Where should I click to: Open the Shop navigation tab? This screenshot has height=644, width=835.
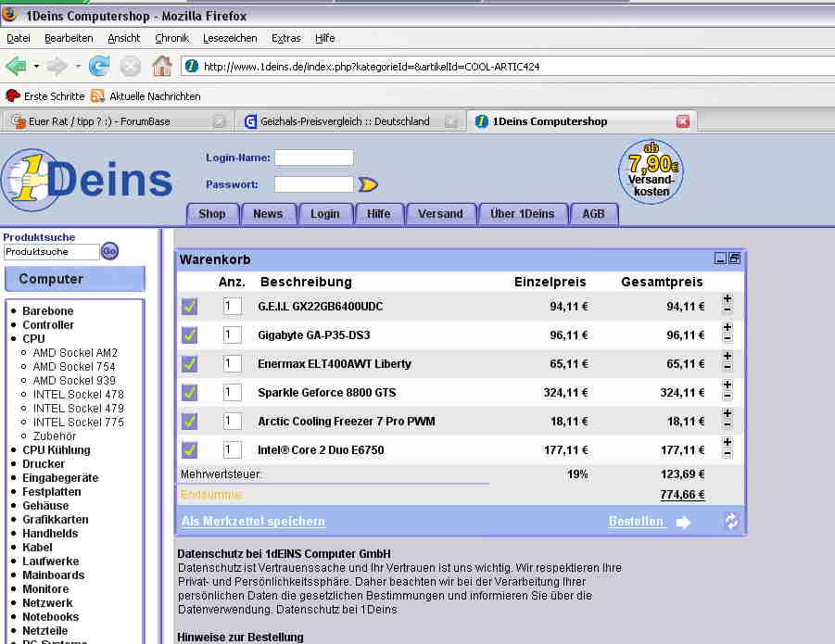[x=212, y=214]
